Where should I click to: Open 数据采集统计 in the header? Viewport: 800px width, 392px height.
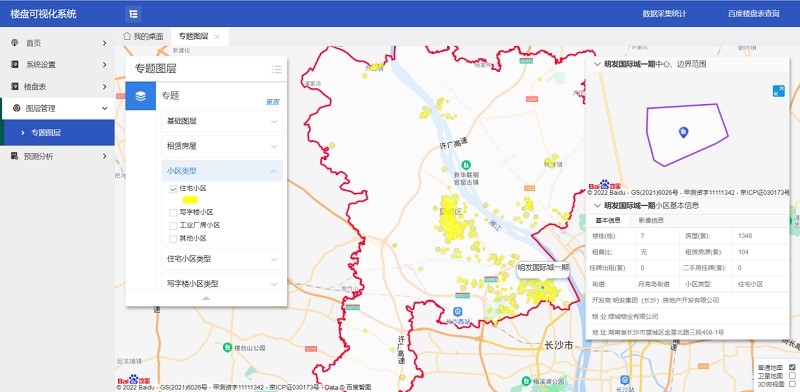click(664, 14)
